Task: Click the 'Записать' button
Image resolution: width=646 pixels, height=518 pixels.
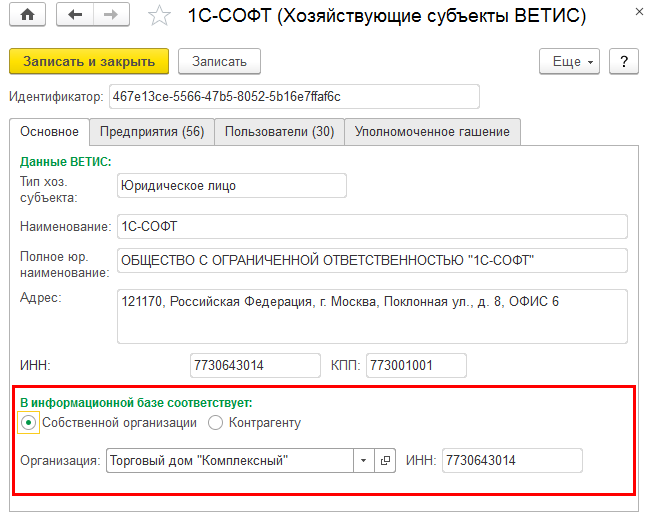Action: pyautogui.click(x=219, y=61)
